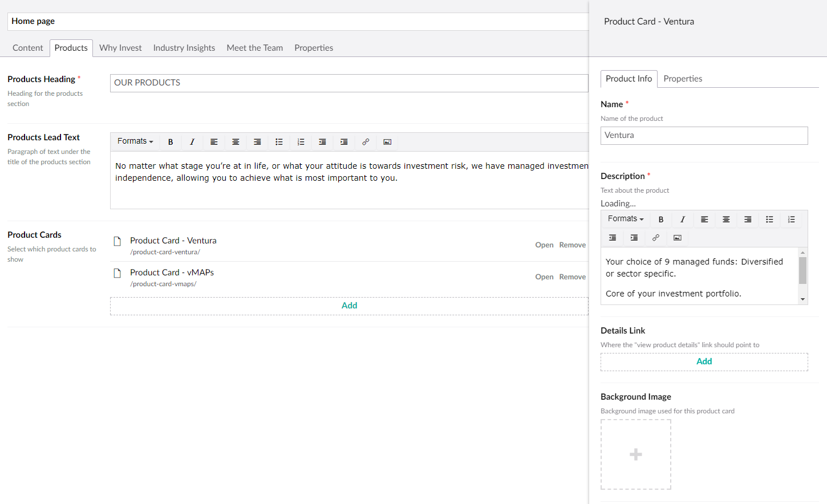Screen dimensions: 827x504
Task: Click the /product-card-vmaps/ path text
Action: [163, 284]
